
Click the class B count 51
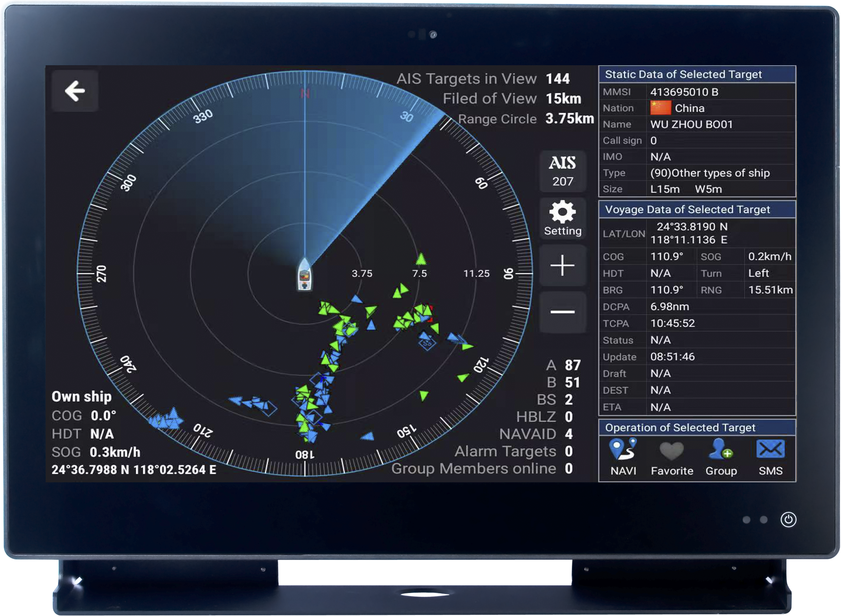572,382
